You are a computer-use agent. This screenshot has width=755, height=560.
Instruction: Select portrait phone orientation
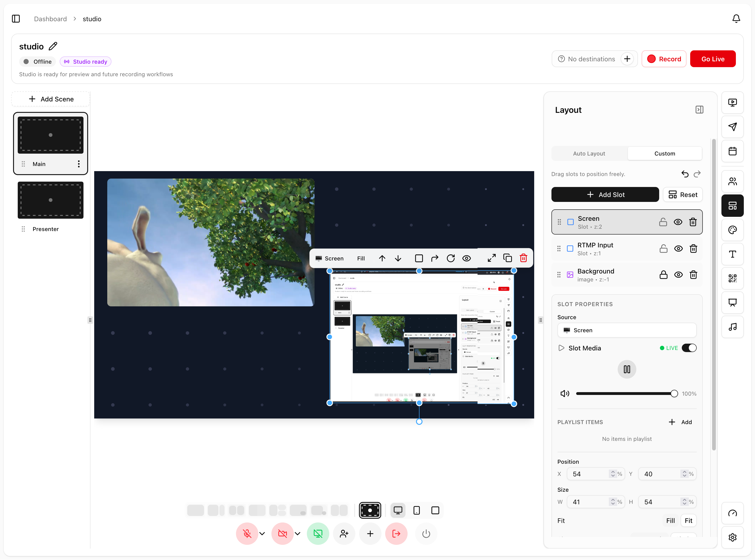[417, 510]
